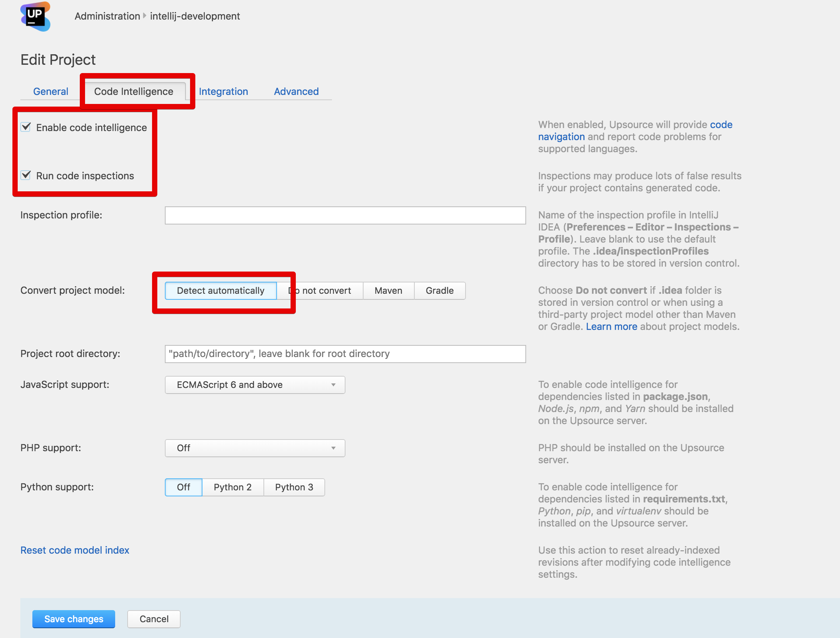Set Python support to Python 2
Screen dimensions: 840x638
(233, 487)
